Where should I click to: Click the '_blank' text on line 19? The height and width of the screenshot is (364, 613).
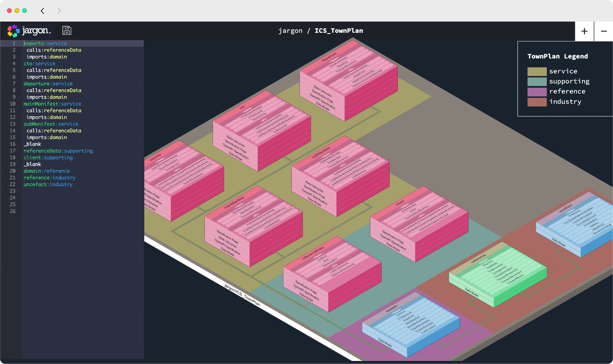[x=32, y=164]
